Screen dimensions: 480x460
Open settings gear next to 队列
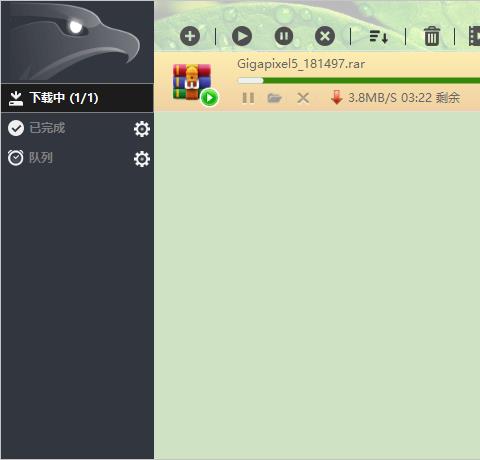142,159
